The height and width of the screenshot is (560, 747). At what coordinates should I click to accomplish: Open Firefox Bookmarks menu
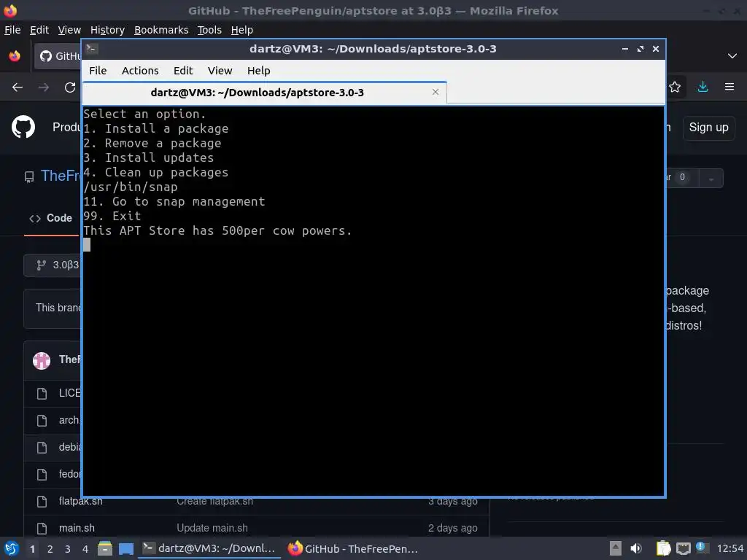(x=161, y=30)
